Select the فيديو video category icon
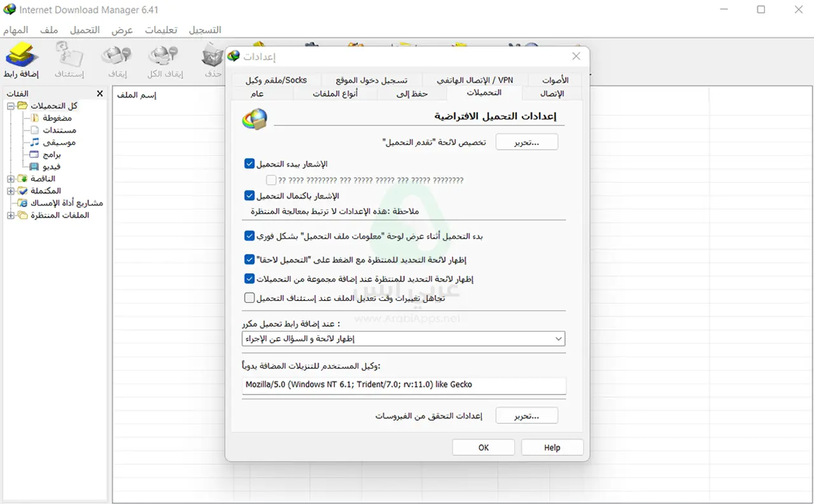 point(35,166)
